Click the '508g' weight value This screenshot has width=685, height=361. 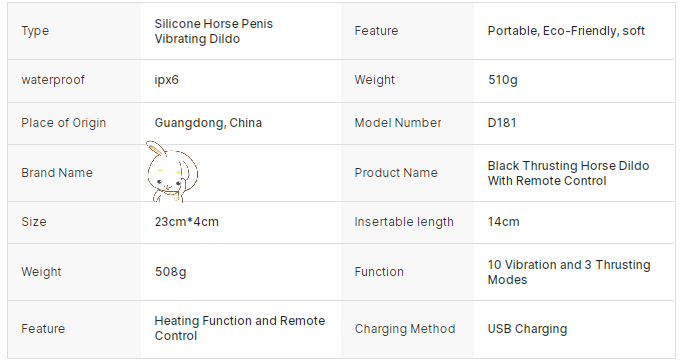(x=170, y=272)
